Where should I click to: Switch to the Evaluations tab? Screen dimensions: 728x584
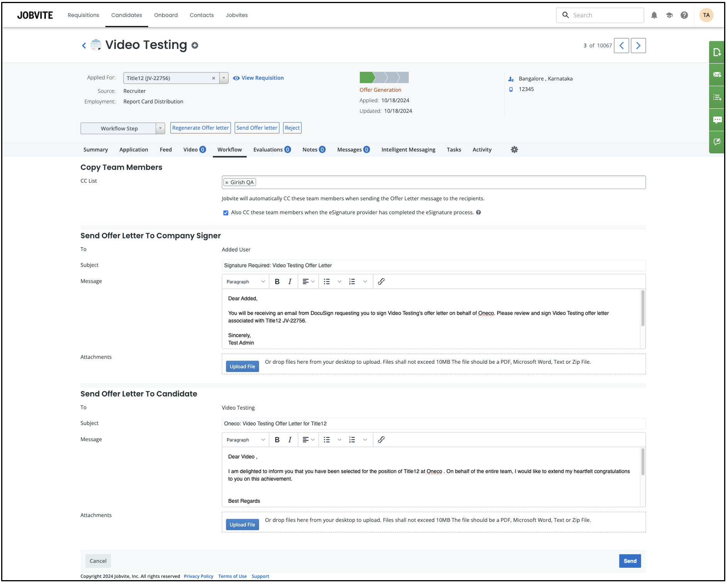(271, 150)
